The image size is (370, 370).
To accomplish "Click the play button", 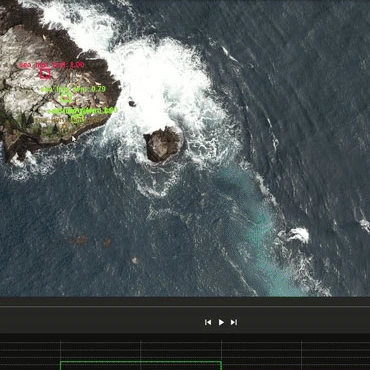I will (221, 322).
